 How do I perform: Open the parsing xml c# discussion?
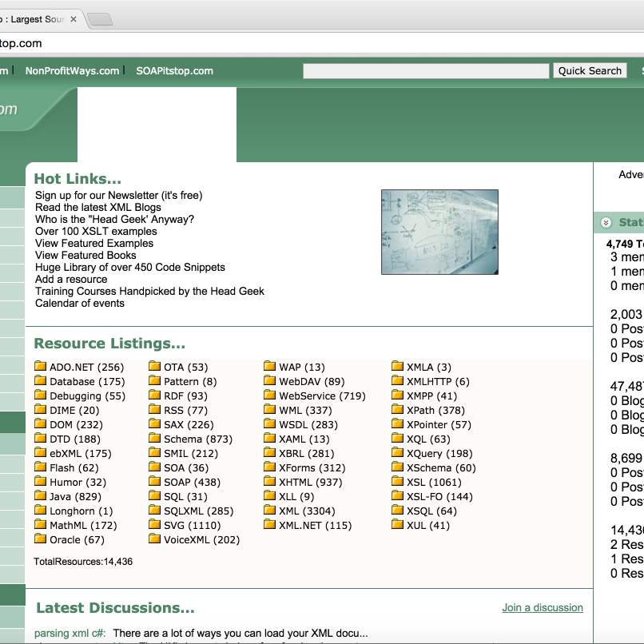click(x=70, y=633)
